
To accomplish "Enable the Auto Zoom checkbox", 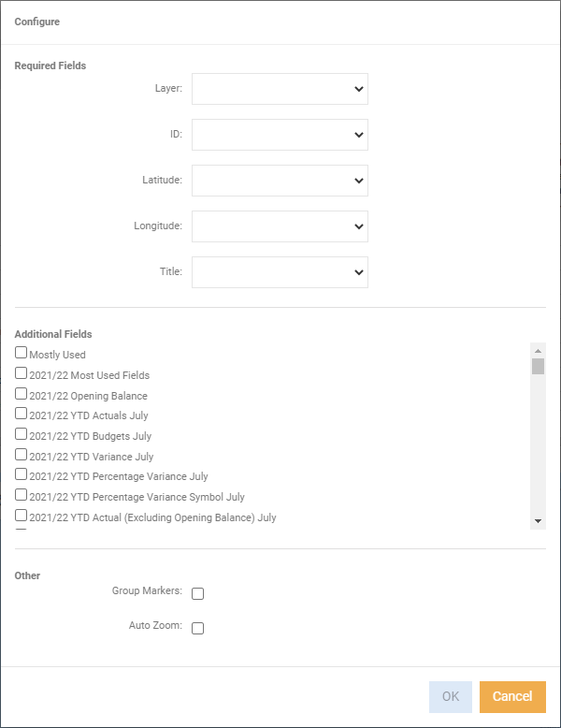I will (197, 628).
